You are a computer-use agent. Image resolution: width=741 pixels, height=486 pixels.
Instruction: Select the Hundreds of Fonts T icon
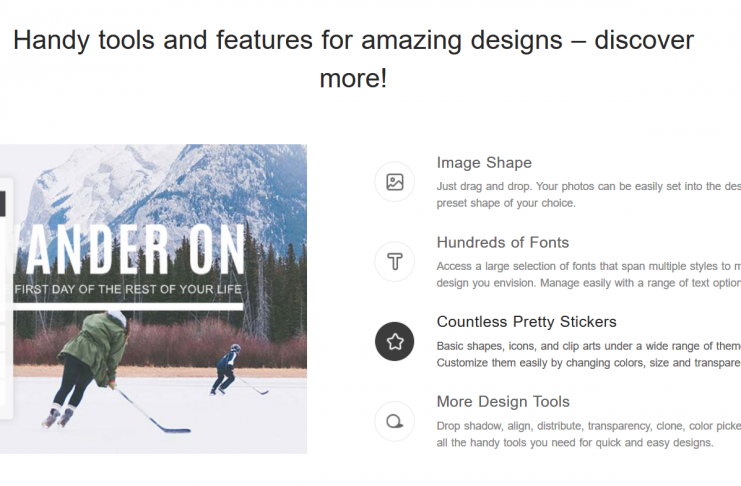click(394, 262)
